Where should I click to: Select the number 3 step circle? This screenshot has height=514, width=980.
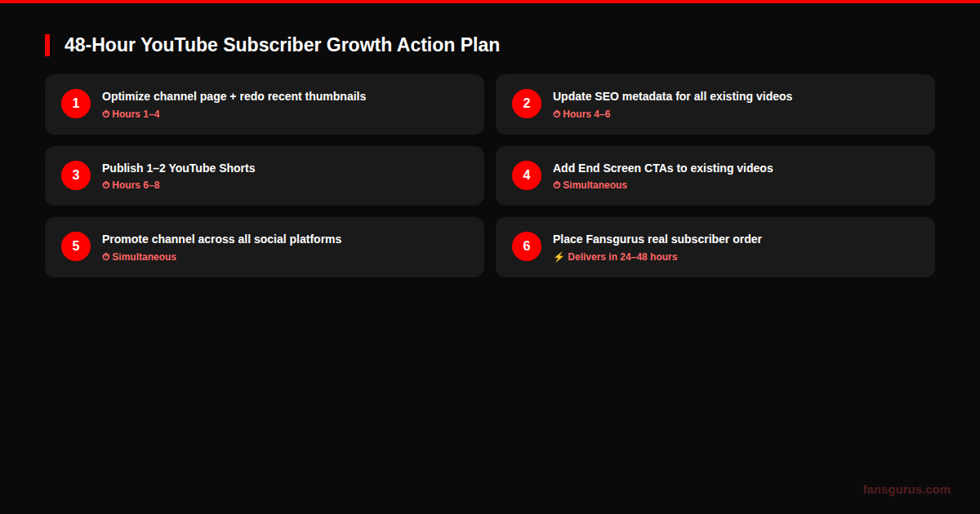(76, 175)
